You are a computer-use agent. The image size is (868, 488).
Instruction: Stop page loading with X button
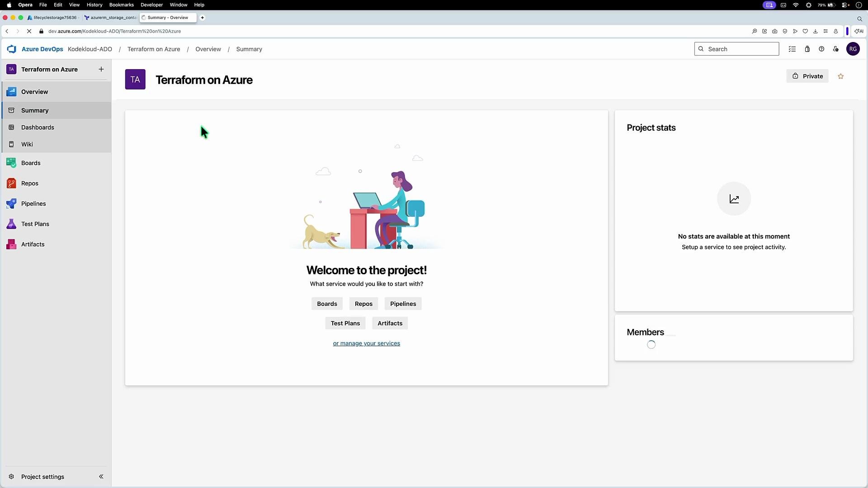(29, 31)
